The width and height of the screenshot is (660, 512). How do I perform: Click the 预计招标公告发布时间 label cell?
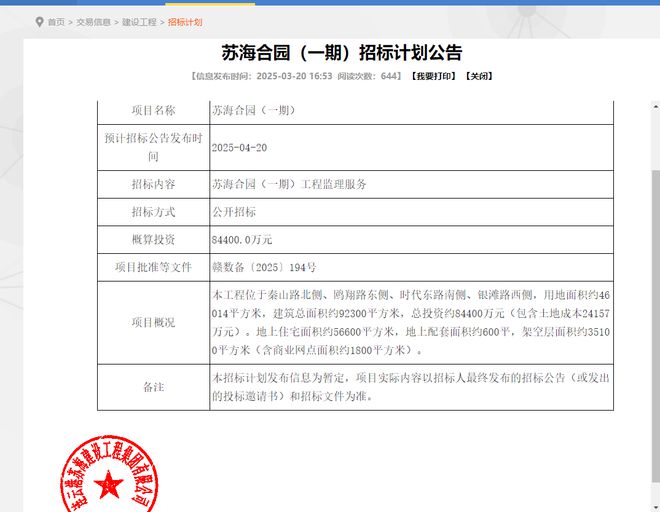(x=153, y=147)
